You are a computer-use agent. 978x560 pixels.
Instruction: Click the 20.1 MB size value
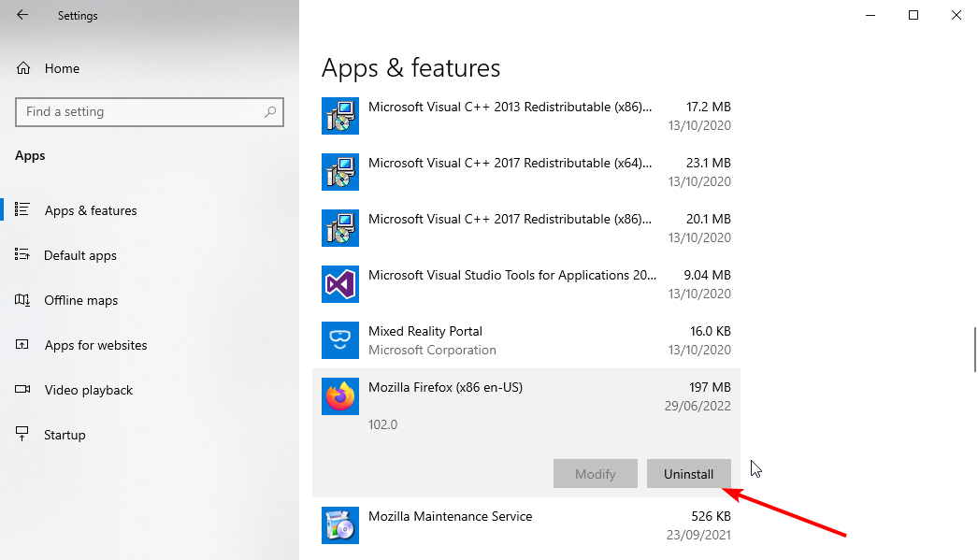coord(709,219)
